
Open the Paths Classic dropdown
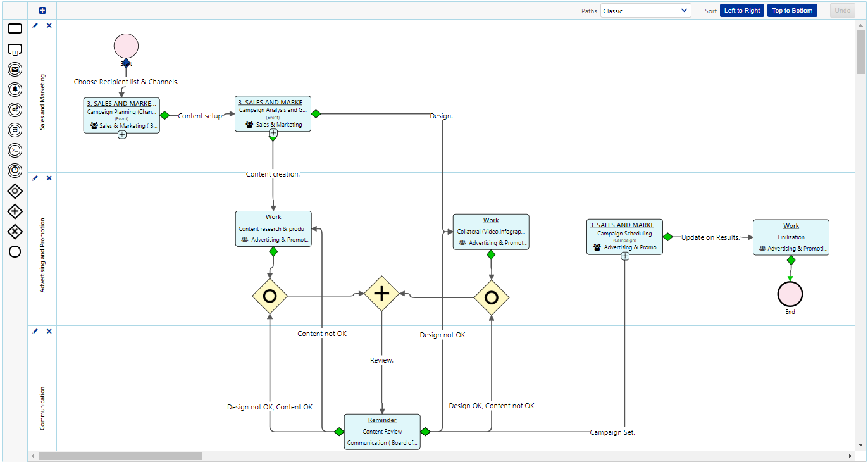[645, 10]
